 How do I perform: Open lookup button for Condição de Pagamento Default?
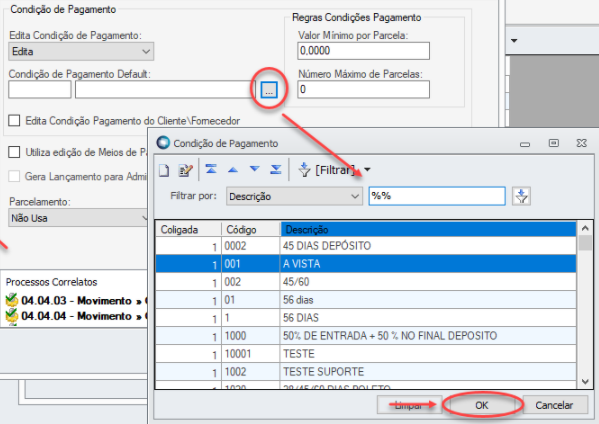[x=269, y=90]
